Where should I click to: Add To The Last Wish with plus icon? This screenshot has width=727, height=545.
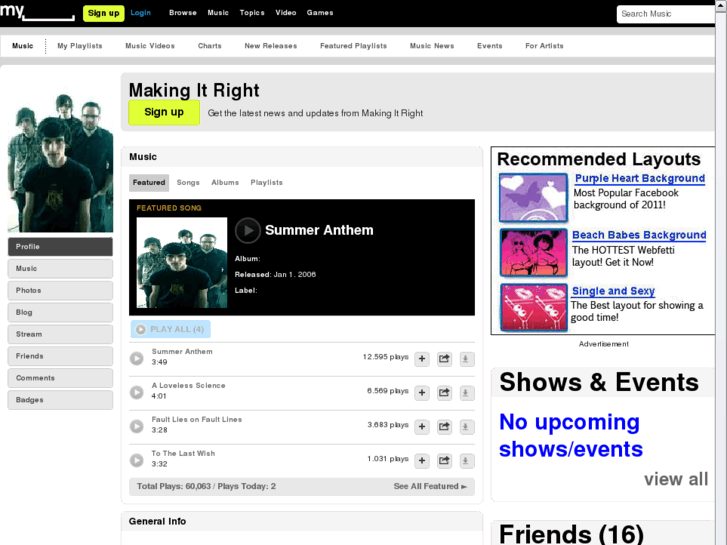coord(422,461)
